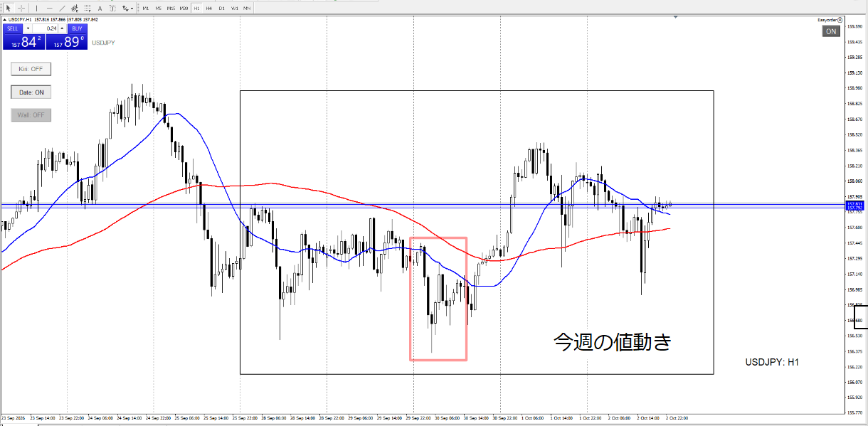Click the gray USDJPY symbol label
This screenshot has width=868, height=426.
click(x=103, y=43)
